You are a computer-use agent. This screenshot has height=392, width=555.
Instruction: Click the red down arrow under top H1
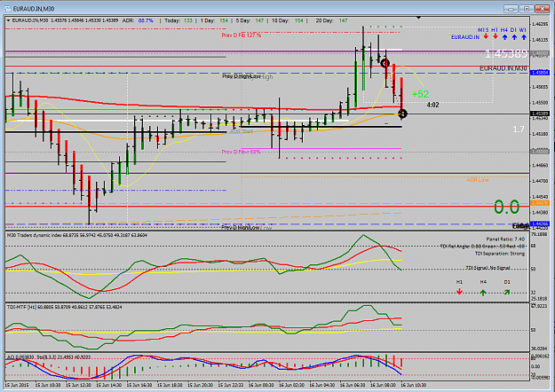point(496,36)
